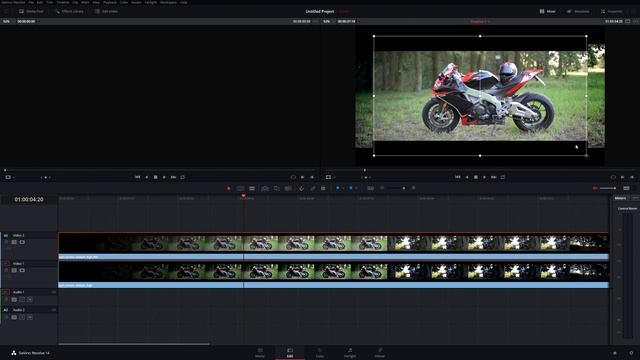640x360 pixels.
Task: Toggle the Media Pool panel button
Action: click(x=31, y=11)
